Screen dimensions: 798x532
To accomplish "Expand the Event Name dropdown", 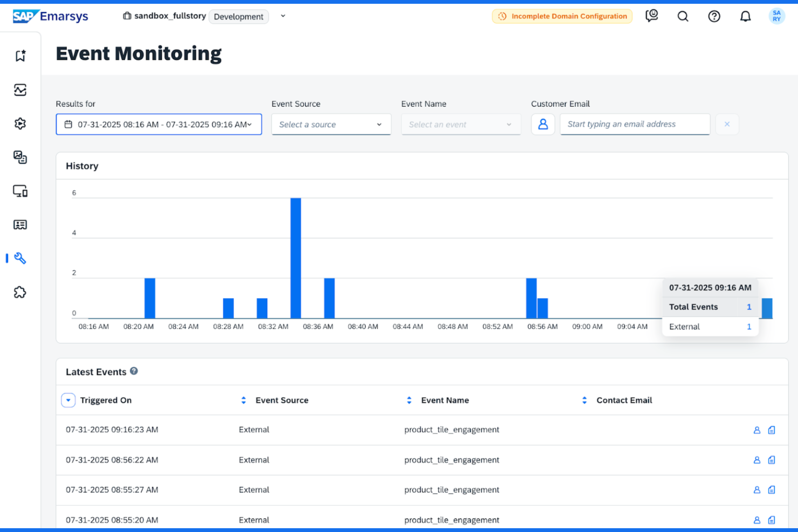I will coord(461,125).
